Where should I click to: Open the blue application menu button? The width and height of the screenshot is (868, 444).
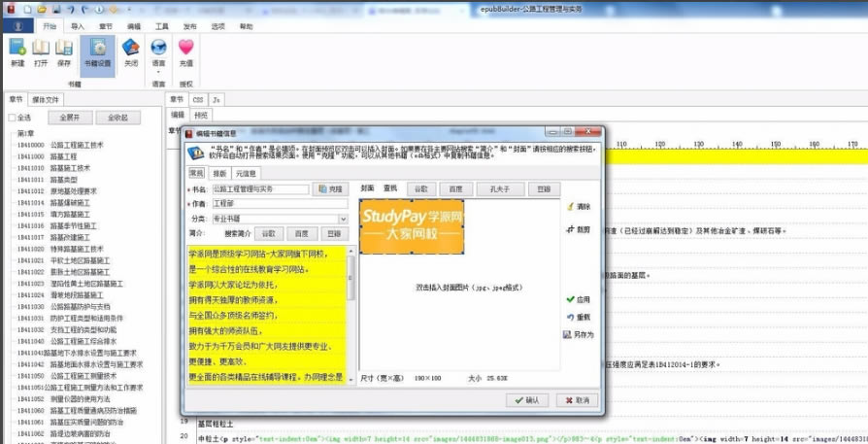pos(18,26)
